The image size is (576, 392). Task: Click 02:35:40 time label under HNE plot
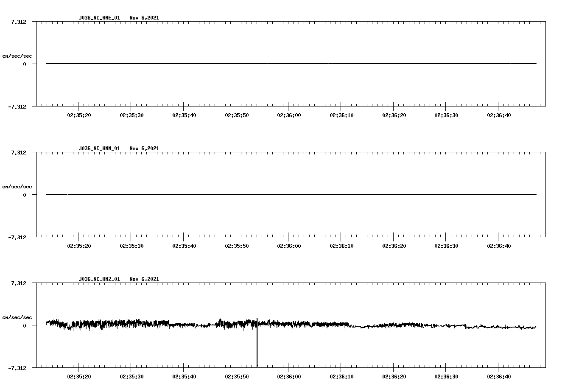click(184, 115)
